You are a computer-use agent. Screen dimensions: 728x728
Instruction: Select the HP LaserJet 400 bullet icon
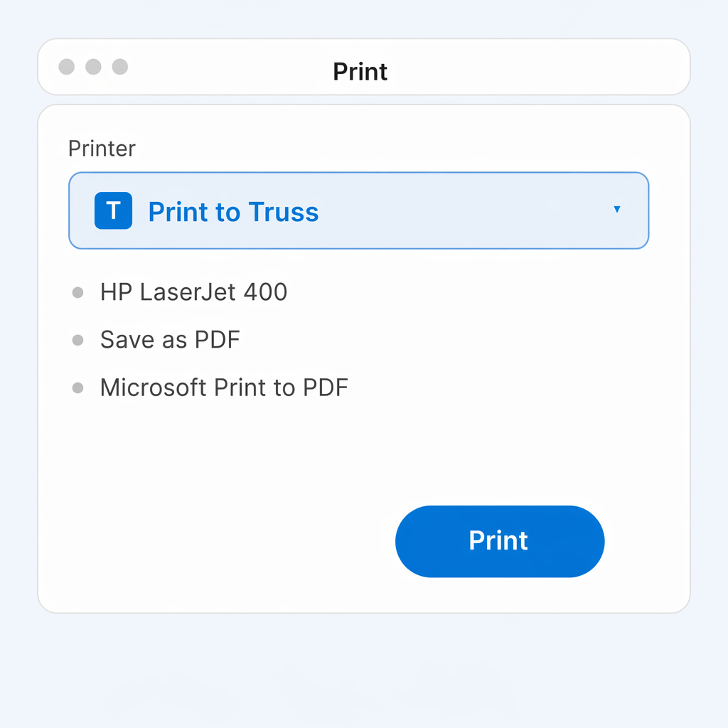click(x=77, y=291)
